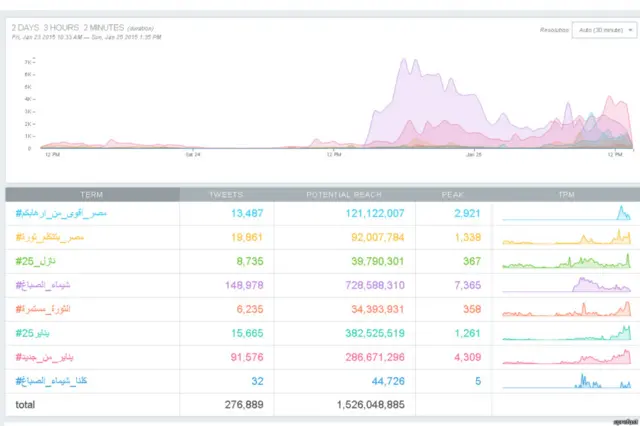This screenshot has width=640, height=426.
Task: Open the pink TPM sparkline with 4,309 peak
Action: click(566, 357)
